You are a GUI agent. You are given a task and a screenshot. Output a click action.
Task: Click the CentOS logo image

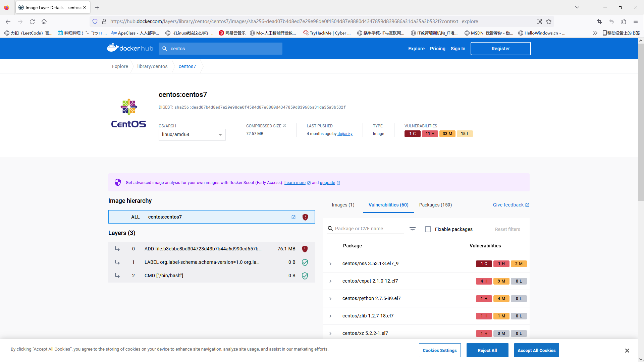pos(129,113)
